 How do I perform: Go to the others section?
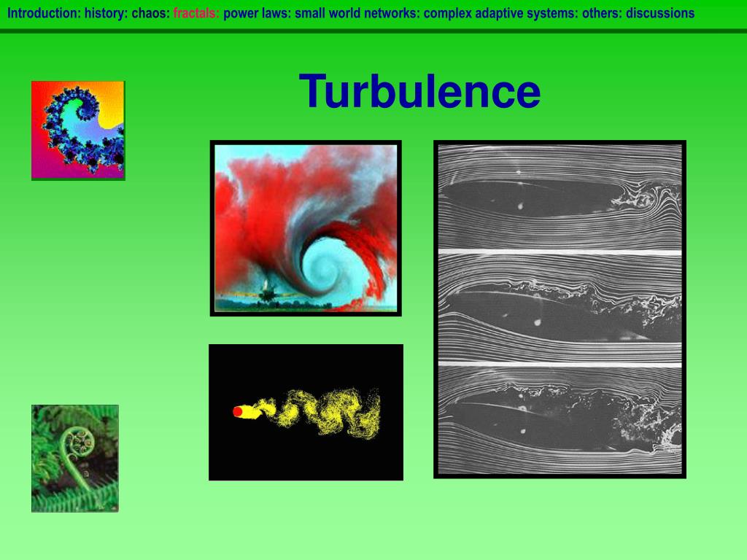(602, 13)
